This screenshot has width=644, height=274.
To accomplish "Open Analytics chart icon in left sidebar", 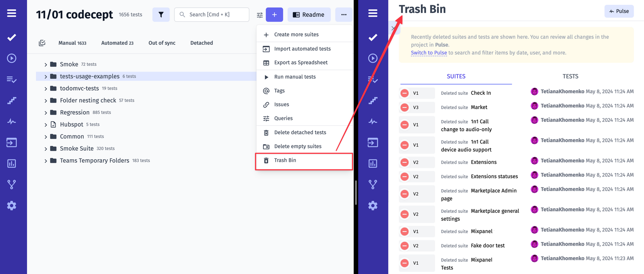I will click(12, 163).
